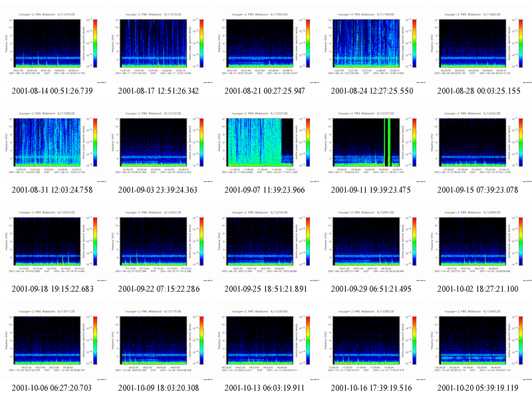532x396 pixels.
Task: Select the caption "2001-08-24 12:27:25.550"
Action: [x=372, y=91]
